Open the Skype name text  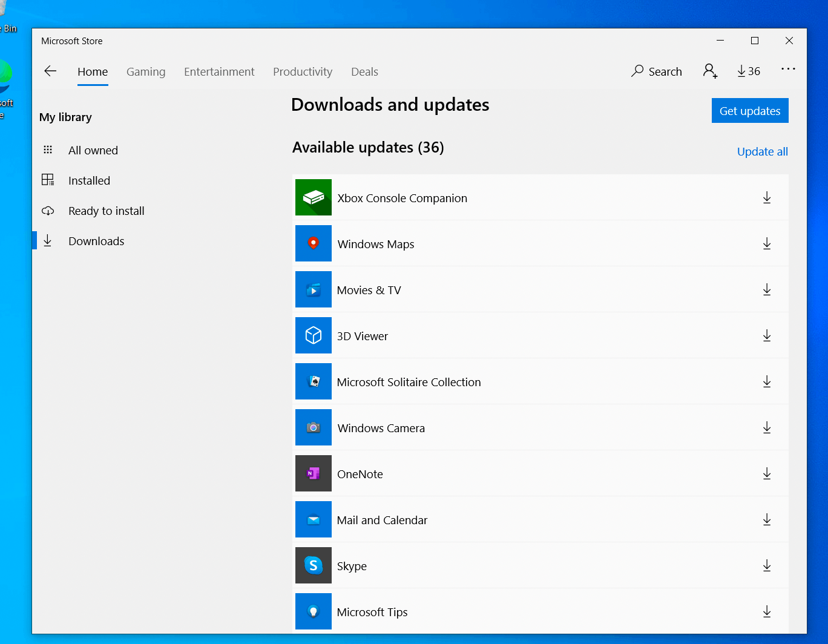coord(352,566)
